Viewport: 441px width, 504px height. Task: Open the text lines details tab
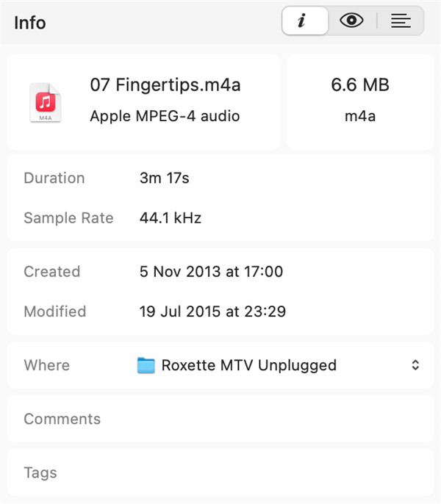(401, 21)
